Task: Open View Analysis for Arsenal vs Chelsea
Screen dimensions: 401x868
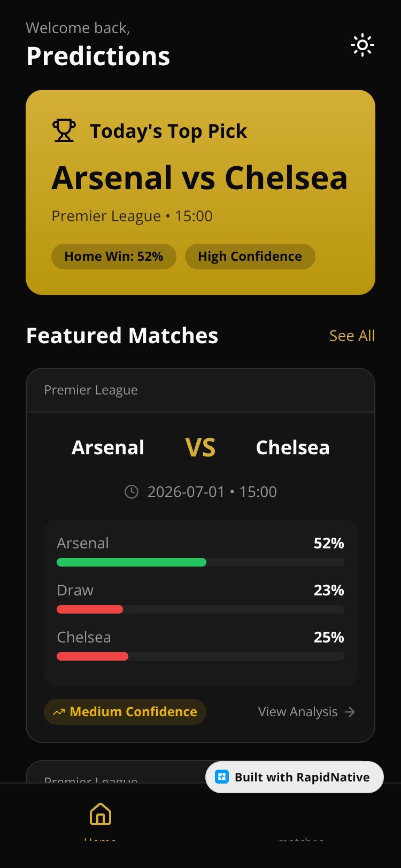Action: [307, 712]
